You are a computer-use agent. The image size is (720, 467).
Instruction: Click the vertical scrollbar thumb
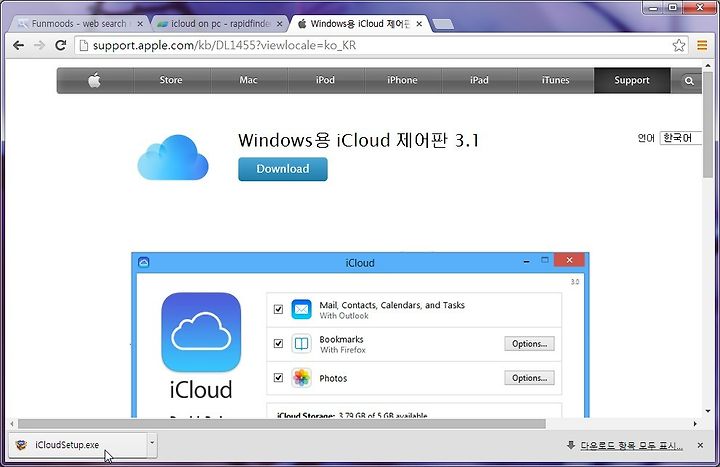(708, 124)
